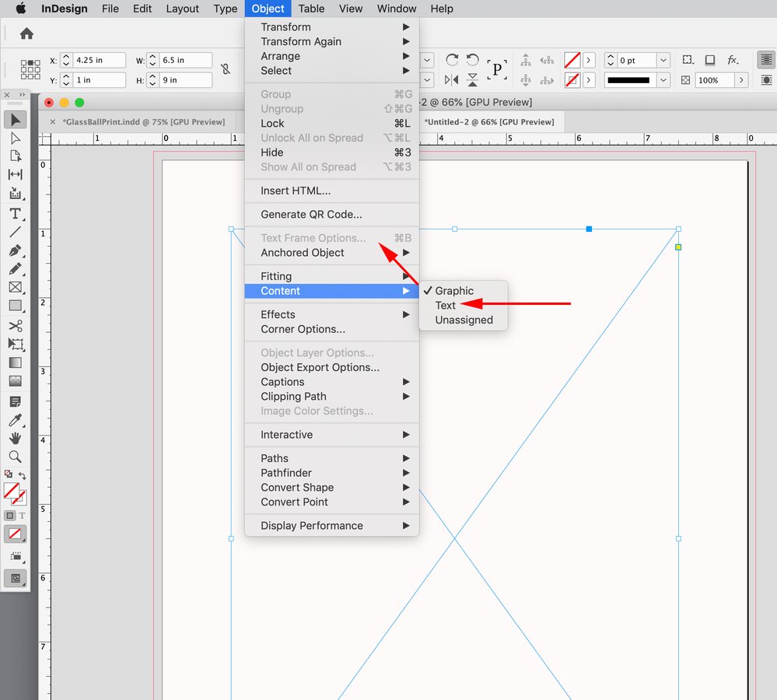The width and height of the screenshot is (777, 700).
Task: Open the Layout menu
Action: point(182,9)
